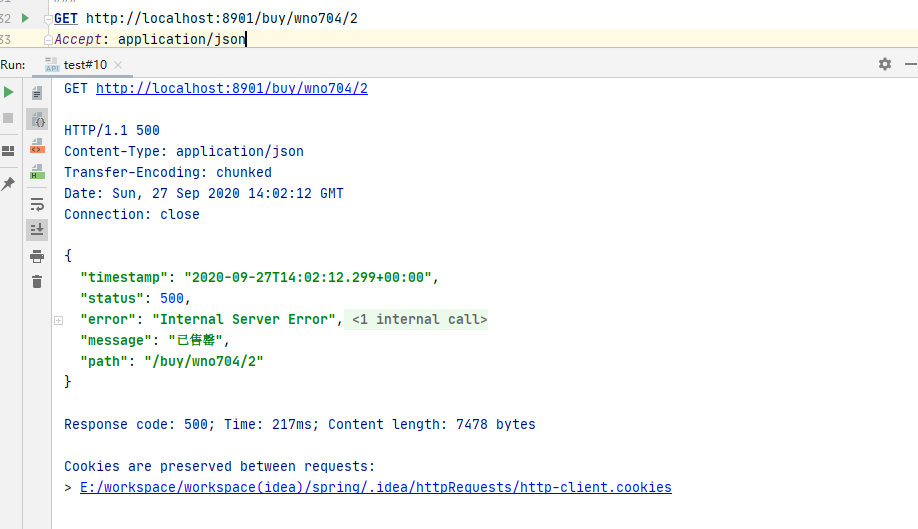Open the http-client.cookies file link
Image resolution: width=918 pixels, height=529 pixels.
[375, 487]
